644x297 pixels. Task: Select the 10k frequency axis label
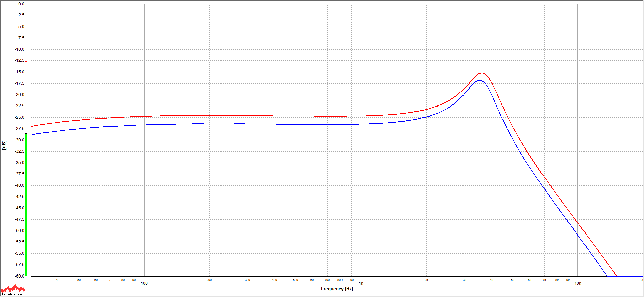pyautogui.click(x=577, y=283)
